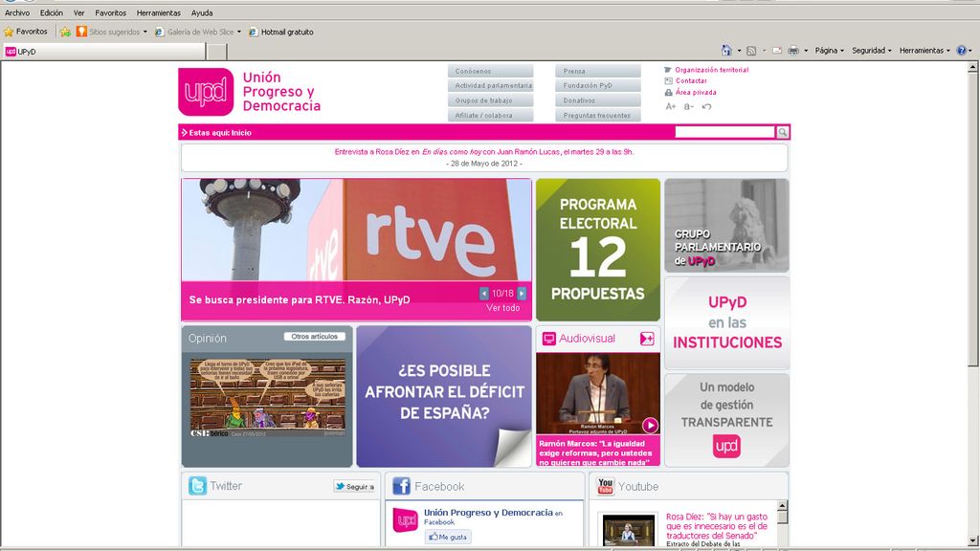The height and width of the screenshot is (551, 980).
Task: Click the Área privada lock icon
Action: (668, 92)
